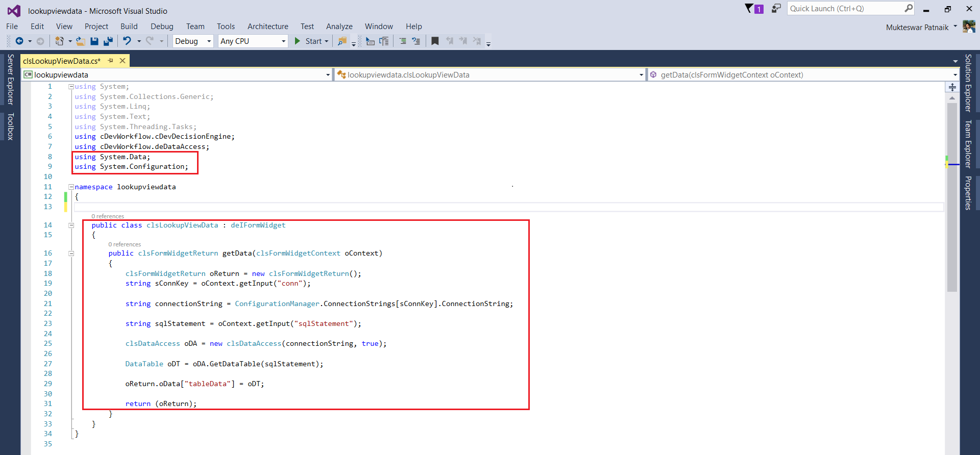Undo the last edit with the toolbar arrow
Image resolution: width=980 pixels, height=455 pixels.
pyautogui.click(x=127, y=41)
